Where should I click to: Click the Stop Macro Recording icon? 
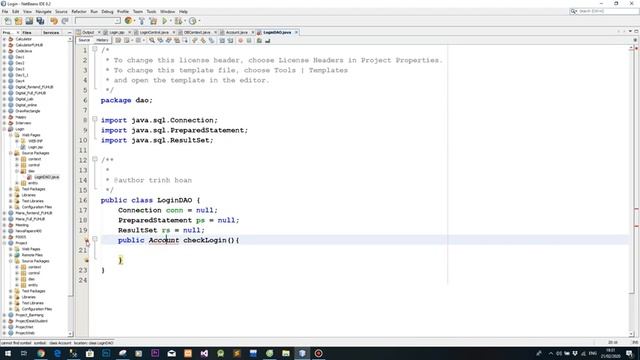(x=249, y=40)
